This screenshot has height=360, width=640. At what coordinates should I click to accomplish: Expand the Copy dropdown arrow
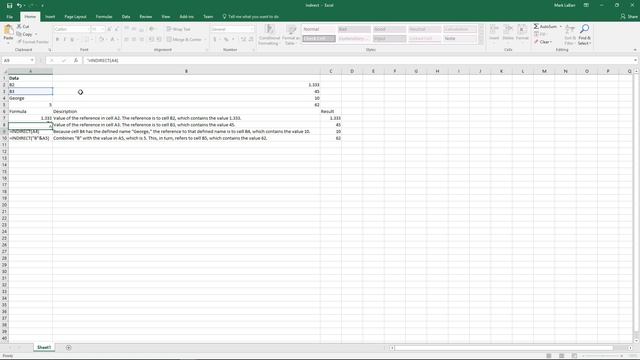(36, 34)
